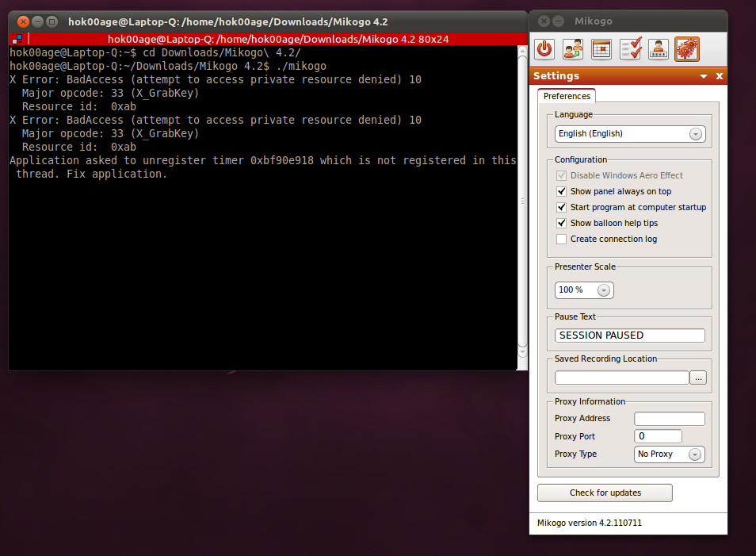
Task: Enable Create connection log
Action: (561, 239)
